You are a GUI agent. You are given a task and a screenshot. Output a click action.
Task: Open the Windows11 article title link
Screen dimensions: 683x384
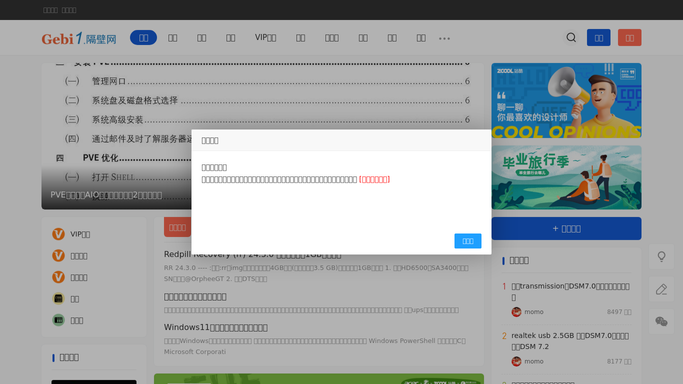[216, 327]
